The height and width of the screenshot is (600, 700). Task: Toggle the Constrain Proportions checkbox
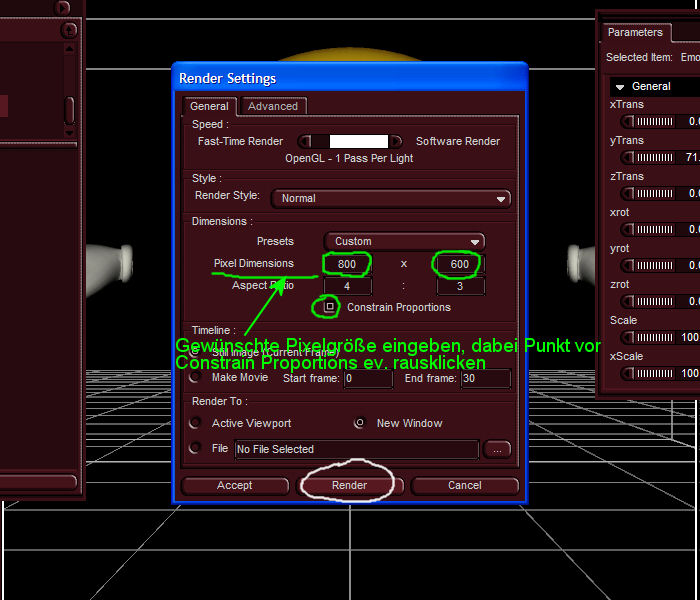[x=329, y=306]
